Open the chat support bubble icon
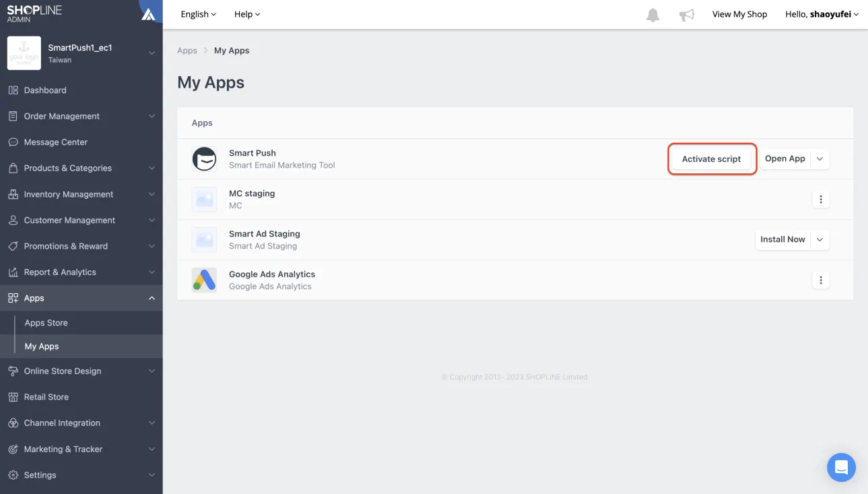 840,467
